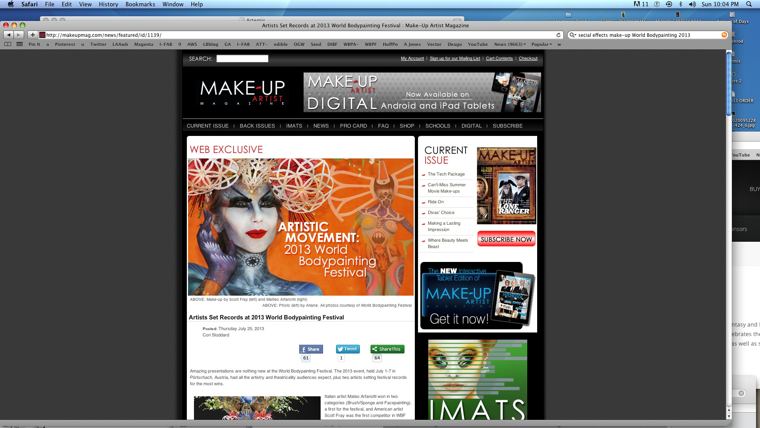Go to CURRENT ISSUE nav item
The width and height of the screenshot is (760, 428).
[207, 126]
